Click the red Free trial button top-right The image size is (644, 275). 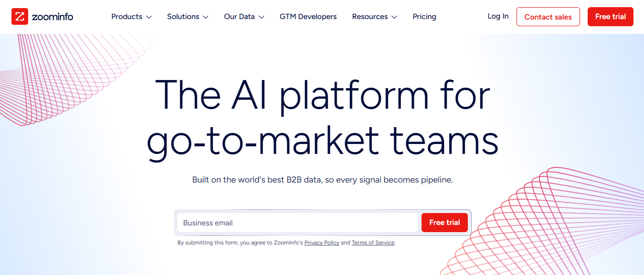pyautogui.click(x=610, y=16)
